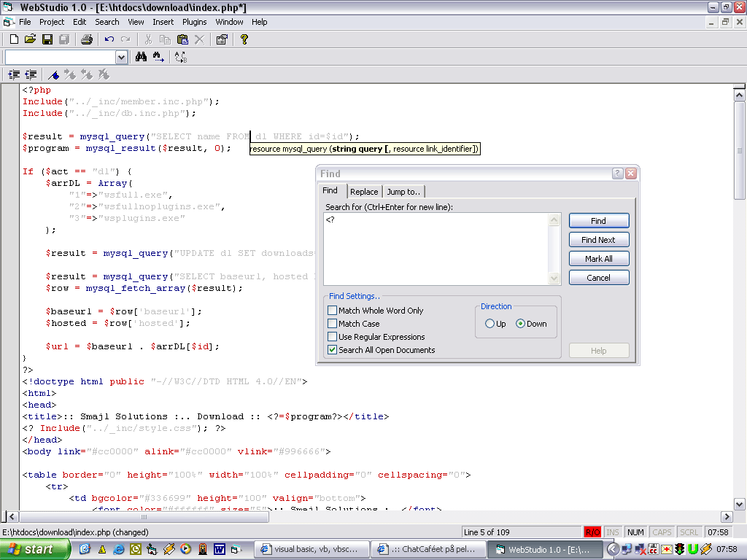
Task: Open the Insert menu
Action: pos(163,22)
